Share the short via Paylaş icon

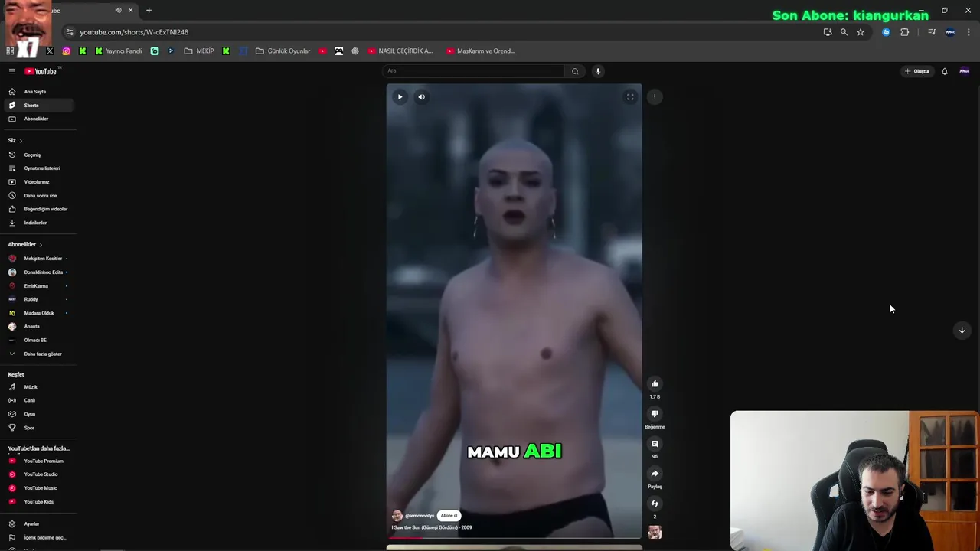coord(655,474)
